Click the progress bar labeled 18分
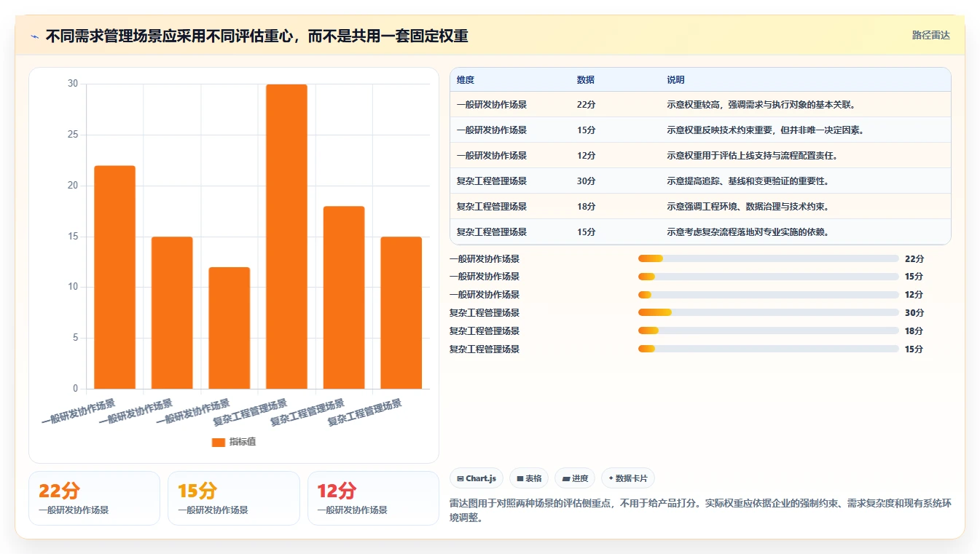 tap(768, 331)
